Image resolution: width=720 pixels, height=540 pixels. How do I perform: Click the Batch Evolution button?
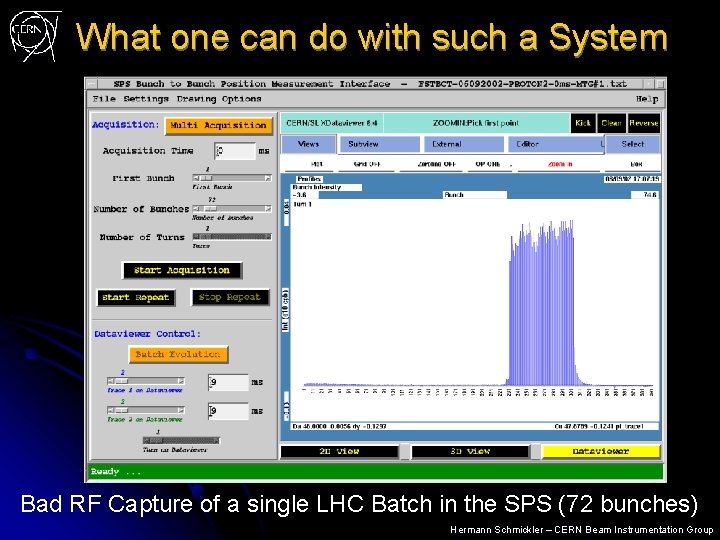[178, 354]
